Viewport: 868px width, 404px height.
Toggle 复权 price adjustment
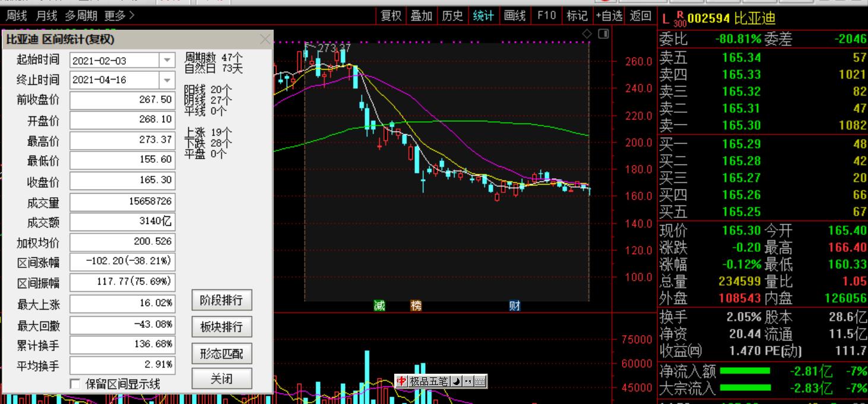click(391, 16)
